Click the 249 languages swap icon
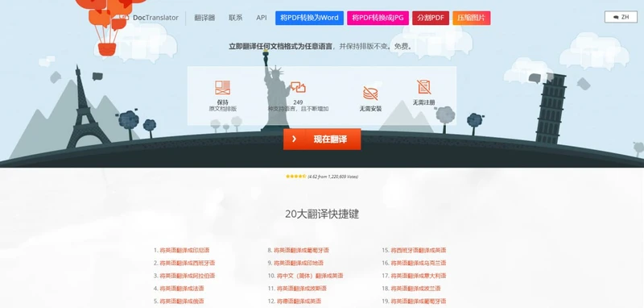 tap(298, 88)
